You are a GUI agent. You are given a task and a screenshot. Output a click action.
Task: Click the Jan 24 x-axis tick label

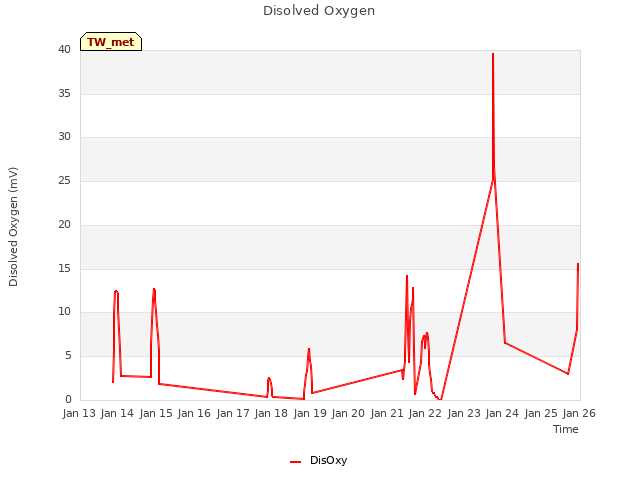point(502,413)
